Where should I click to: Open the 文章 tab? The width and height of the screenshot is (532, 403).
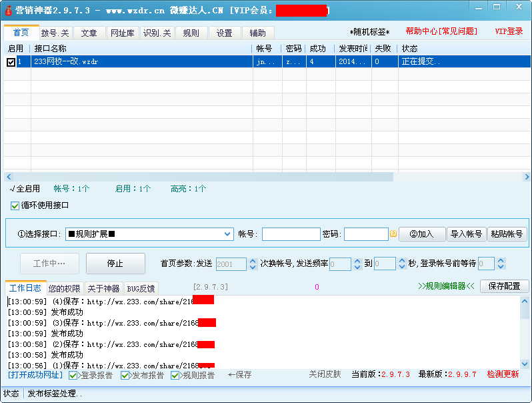89,33
